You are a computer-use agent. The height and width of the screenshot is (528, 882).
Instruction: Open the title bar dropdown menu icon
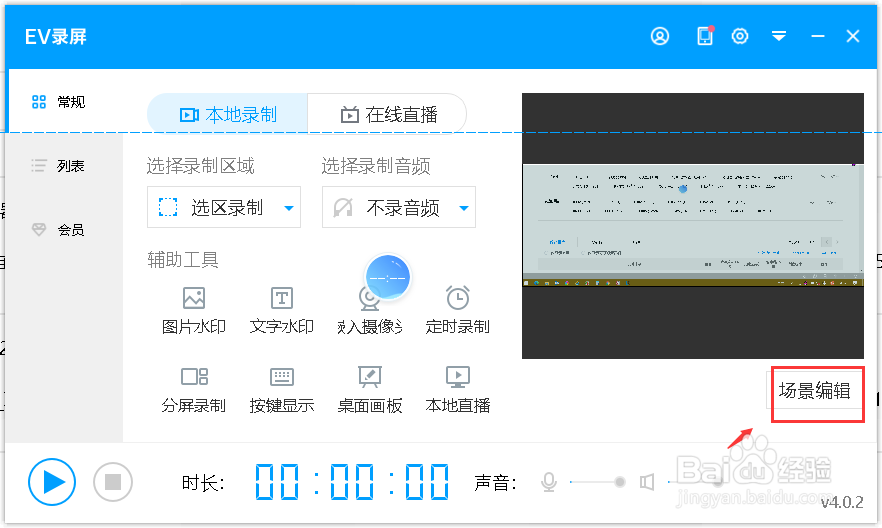[x=778, y=37]
